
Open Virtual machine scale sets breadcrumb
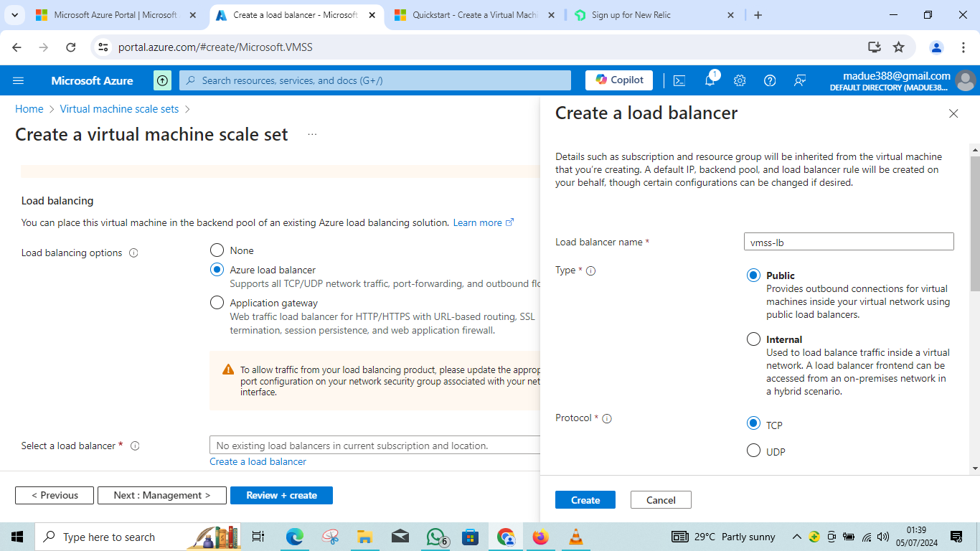119,109
